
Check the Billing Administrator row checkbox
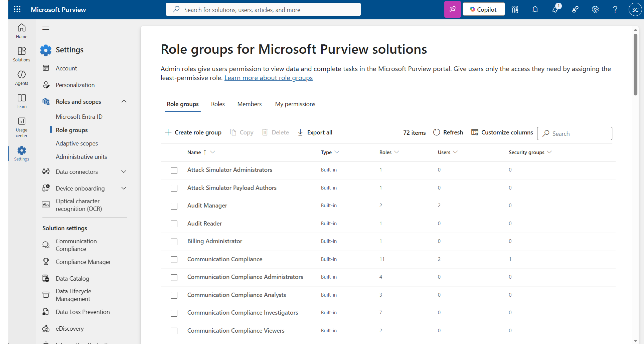pyautogui.click(x=174, y=242)
